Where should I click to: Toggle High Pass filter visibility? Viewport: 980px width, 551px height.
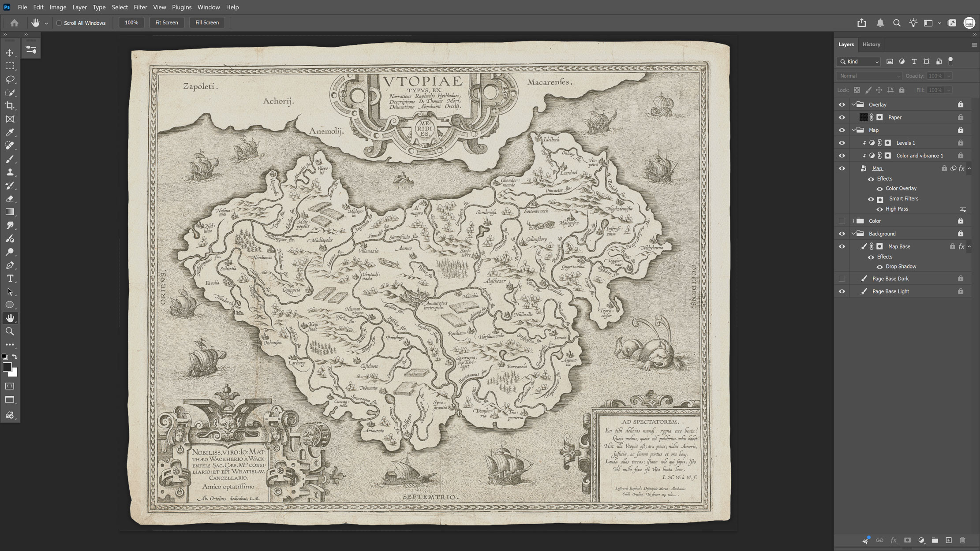pyautogui.click(x=879, y=209)
